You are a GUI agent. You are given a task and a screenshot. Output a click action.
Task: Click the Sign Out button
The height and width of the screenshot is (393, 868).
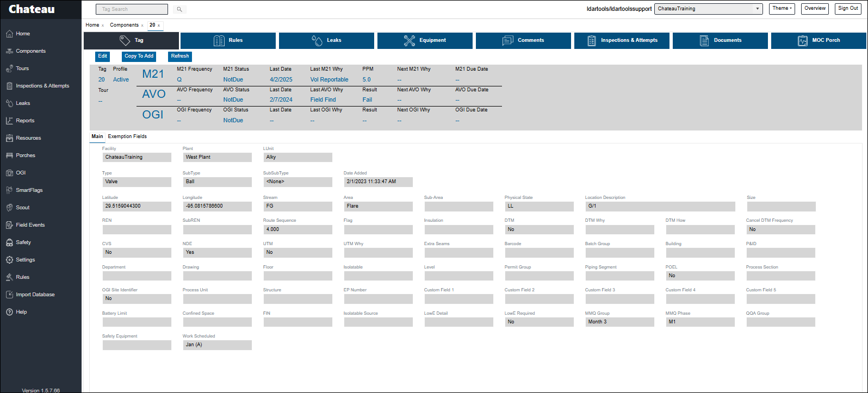click(847, 9)
